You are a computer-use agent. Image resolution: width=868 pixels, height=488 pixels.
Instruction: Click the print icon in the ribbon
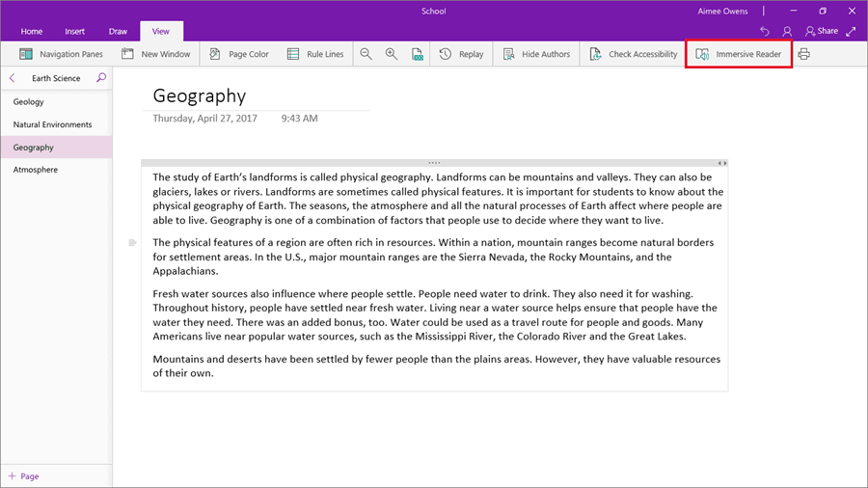click(804, 54)
